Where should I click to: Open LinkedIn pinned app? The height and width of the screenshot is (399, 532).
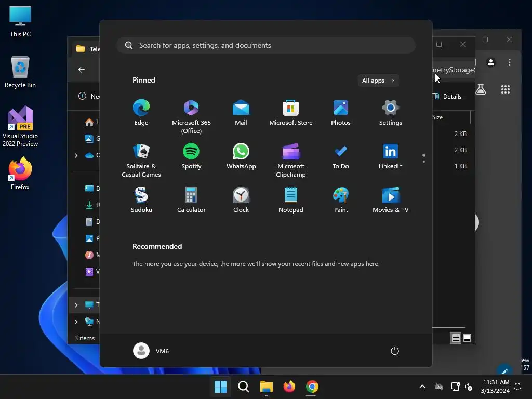coord(391,156)
